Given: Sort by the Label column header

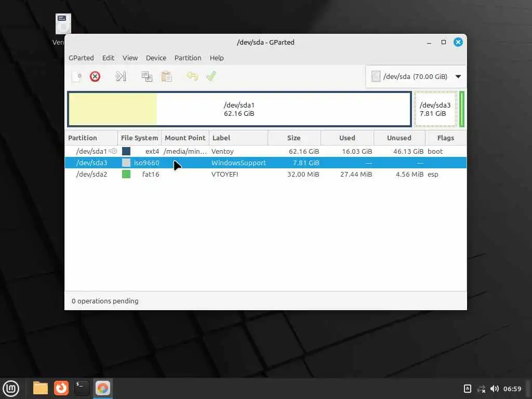Looking at the screenshot, I should point(238,138).
